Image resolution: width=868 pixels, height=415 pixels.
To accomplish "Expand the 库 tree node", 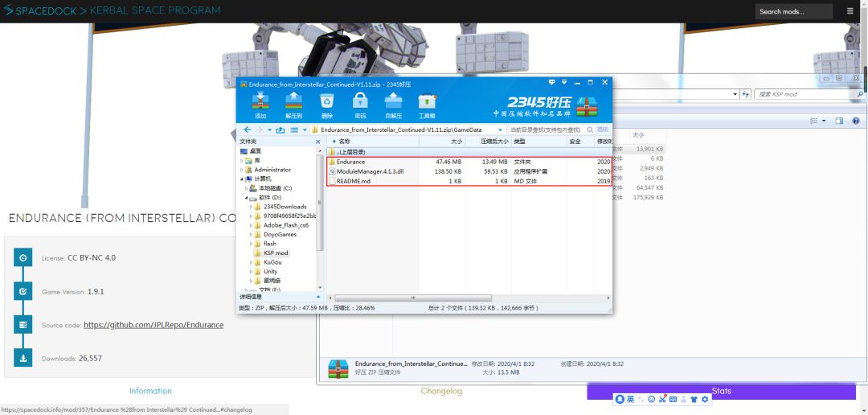I will (x=242, y=160).
